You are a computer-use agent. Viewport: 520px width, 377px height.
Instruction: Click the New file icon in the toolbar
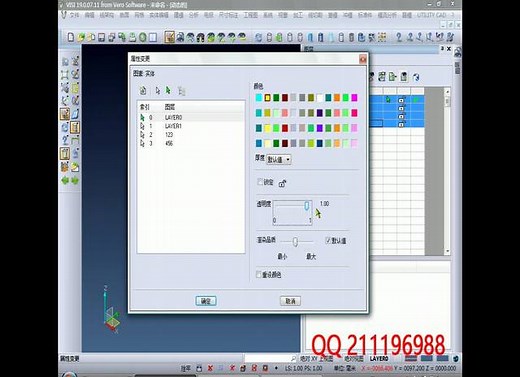(x=71, y=37)
